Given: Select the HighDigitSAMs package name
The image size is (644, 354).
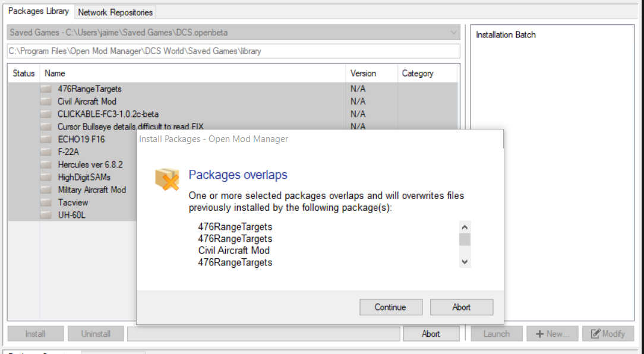Looking at the screenshot, I should coord(84,178).
